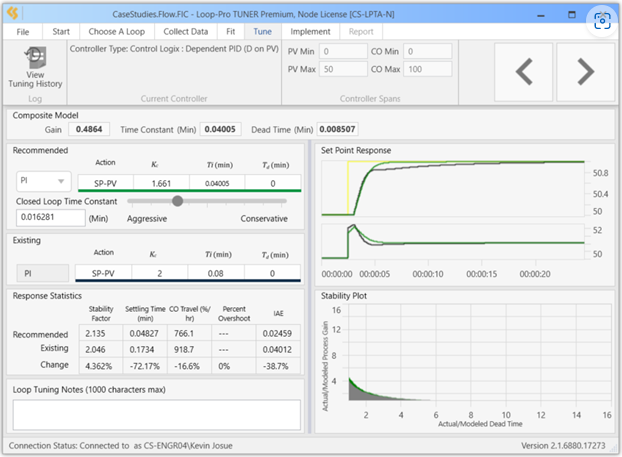The width and height of the screenshot is (622, 457).
Task: Click the Closed Loop Time Constant field
Action: pos(51,217)
